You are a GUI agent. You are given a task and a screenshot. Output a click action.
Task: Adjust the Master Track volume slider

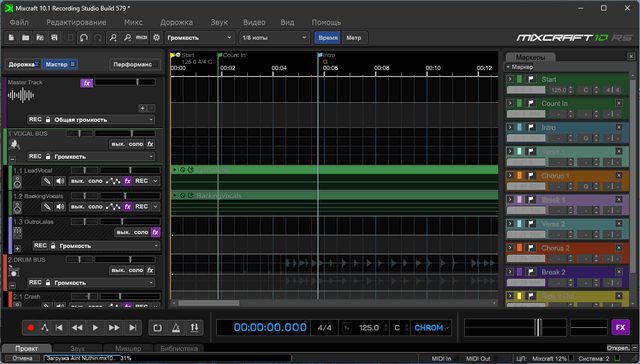click(125, 82)
